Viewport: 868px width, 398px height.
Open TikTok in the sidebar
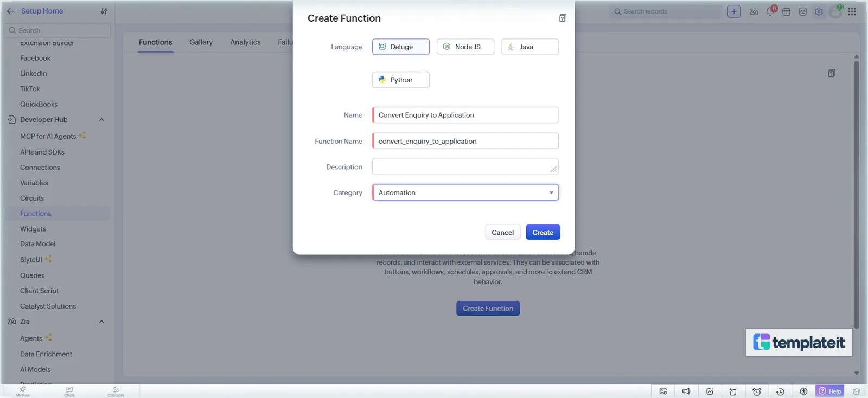tap(30, 89)
